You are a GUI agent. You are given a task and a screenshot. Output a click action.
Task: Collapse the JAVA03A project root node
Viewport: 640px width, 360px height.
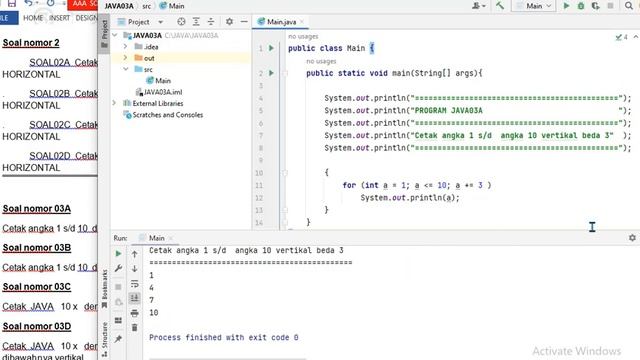pos(115,35)
